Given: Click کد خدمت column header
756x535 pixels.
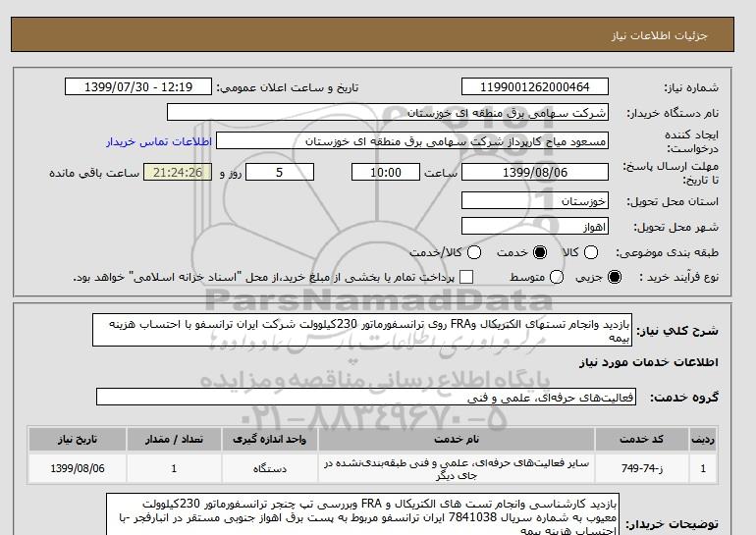Looking at the screenshot, I should coord(642,439).
